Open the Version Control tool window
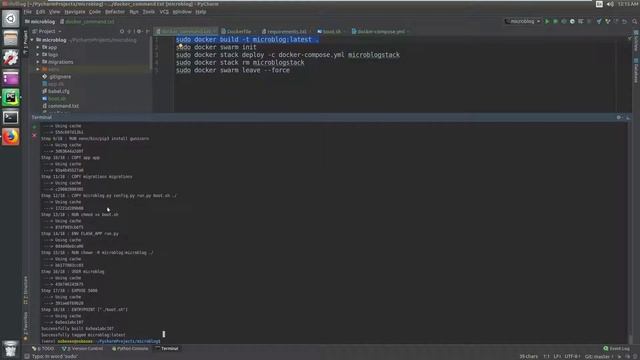640x360 pixels. [83, 349]
